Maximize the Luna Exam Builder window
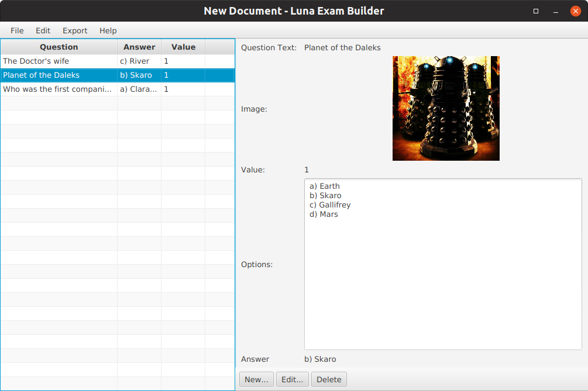Image resolution: width=588 pixels, height=391 pixels. (x=536, y=11)
